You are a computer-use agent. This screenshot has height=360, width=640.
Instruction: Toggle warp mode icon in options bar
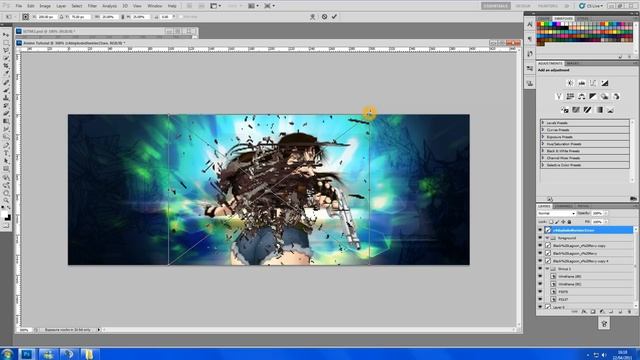(x=313, y=17)
